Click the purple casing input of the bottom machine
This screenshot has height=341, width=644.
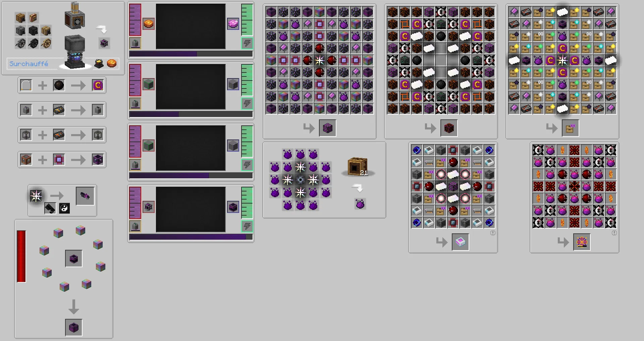[149, 207]
